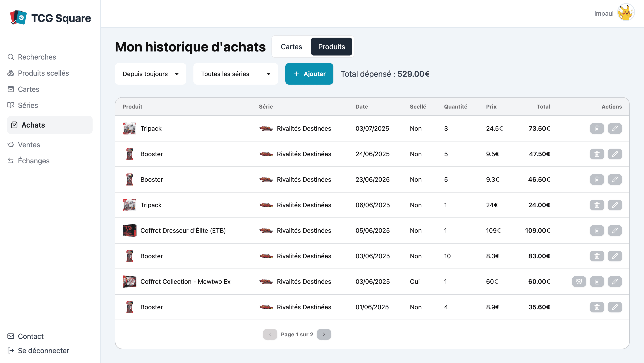Open Produits scellés in the sidebar

point(43,73)
